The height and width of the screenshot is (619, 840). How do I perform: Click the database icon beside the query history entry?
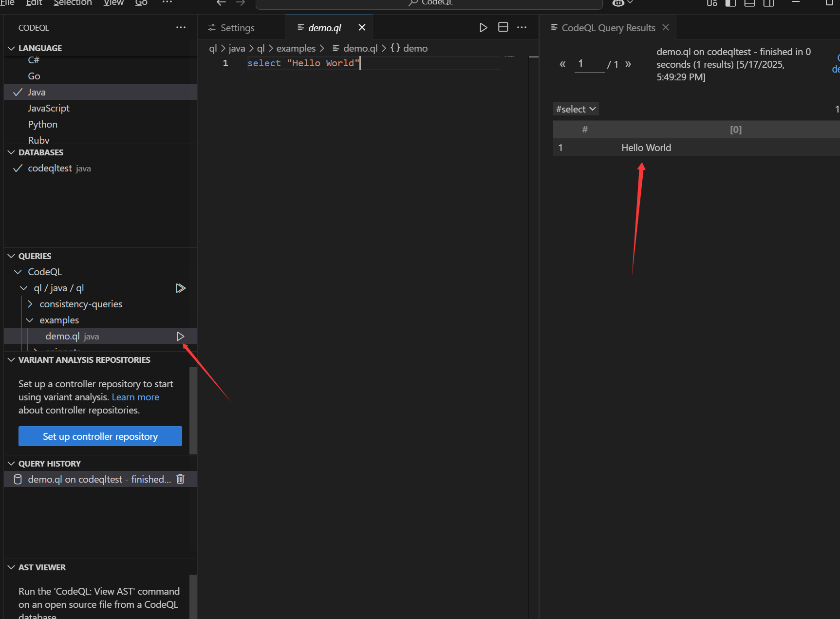pyautogui.click(x=18, y=479)
